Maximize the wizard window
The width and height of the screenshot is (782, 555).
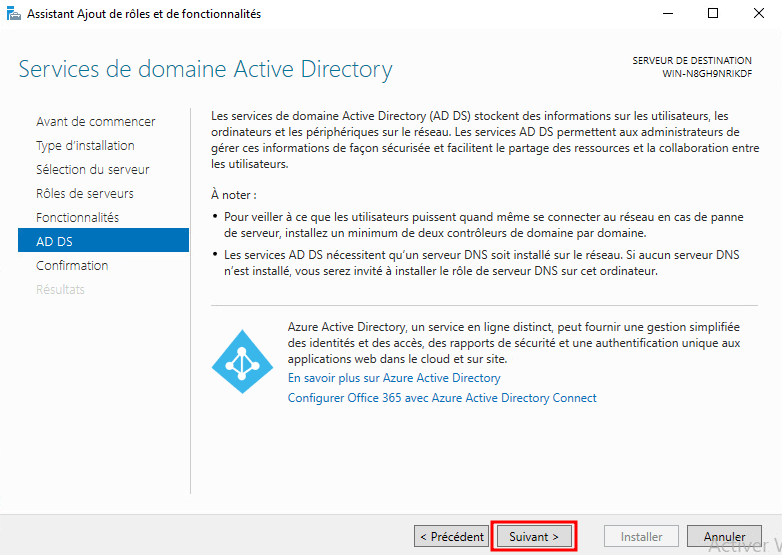[713, 14]
